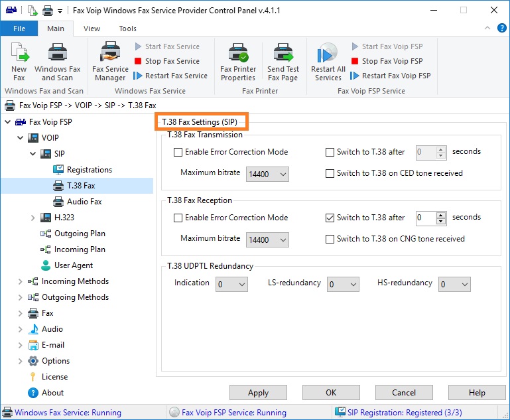The width and height of the screenshot is (510, 420).
Task: Click quick access print icon in title bar
Action: pyautogui.click(x=48, y=11)
